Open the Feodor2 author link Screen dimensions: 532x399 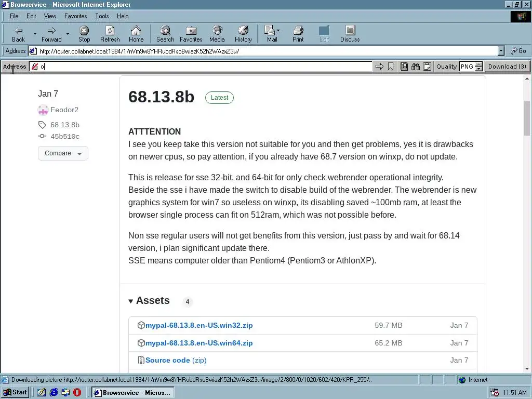click(x=64, y=110)
